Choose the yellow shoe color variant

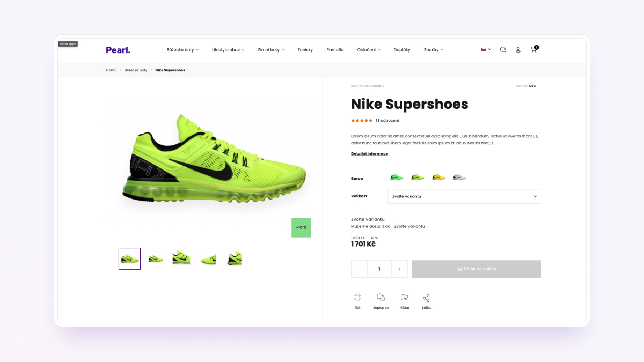(438, 177)
